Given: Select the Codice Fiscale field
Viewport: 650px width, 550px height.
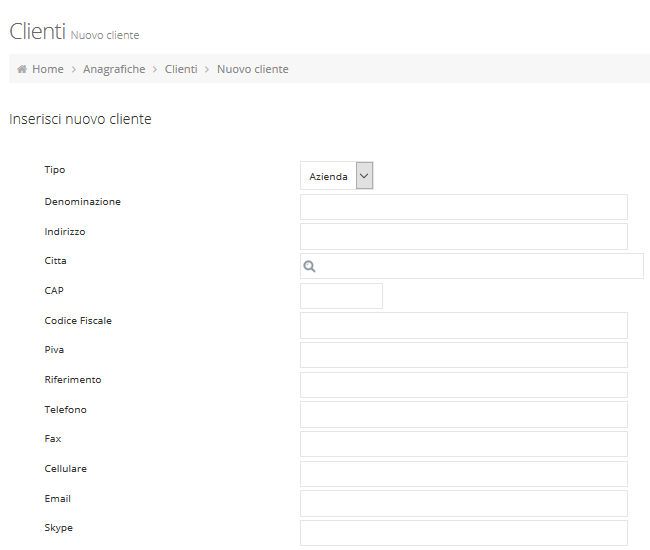Looking at the screenshot, I should pyautogui.click(x=463, y=325).
